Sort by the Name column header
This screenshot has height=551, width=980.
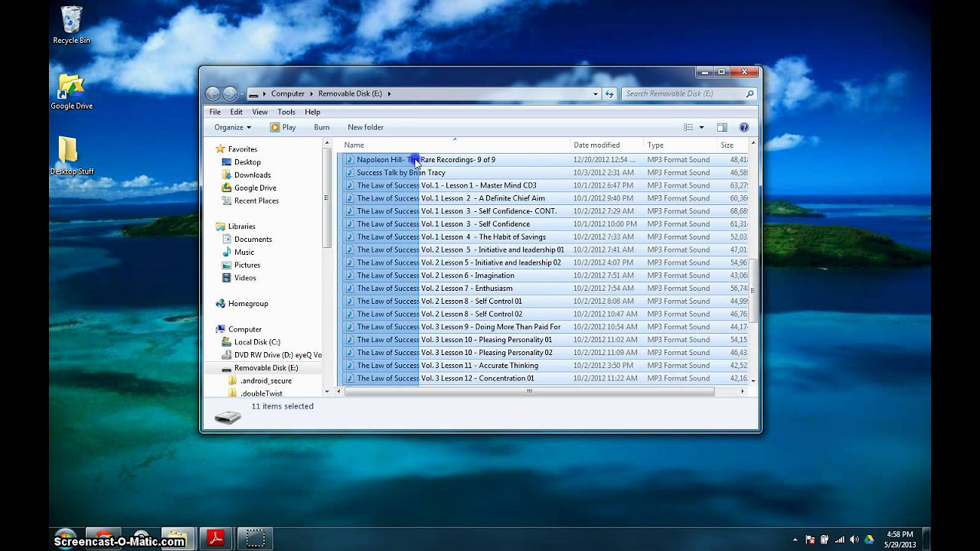point(455,145)
